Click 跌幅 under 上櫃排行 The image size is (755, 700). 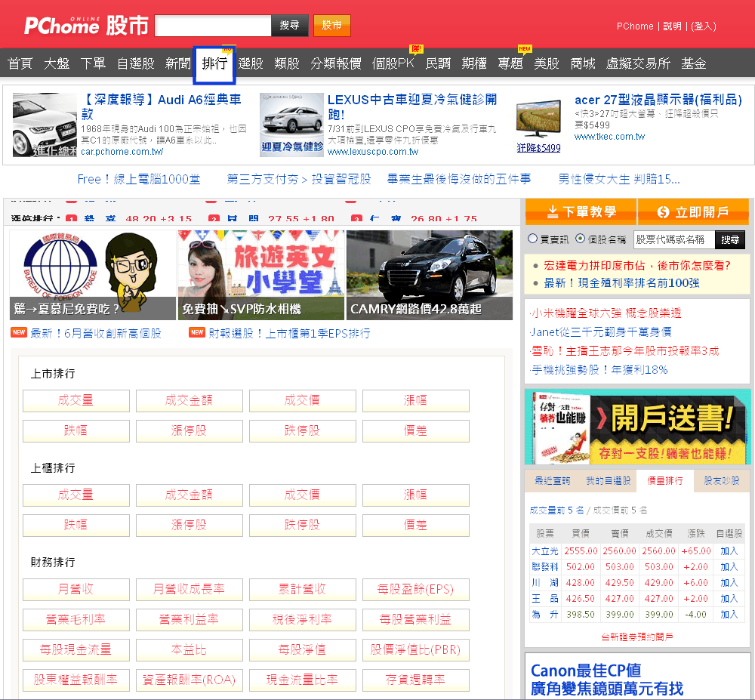[76, 526]
